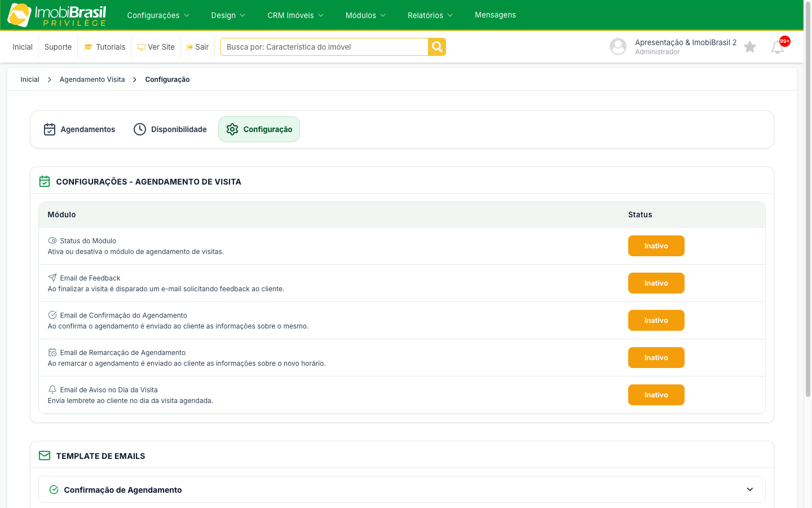Open the Design dropdown menu
Screen dimensions: 812x508
[228, 15]
